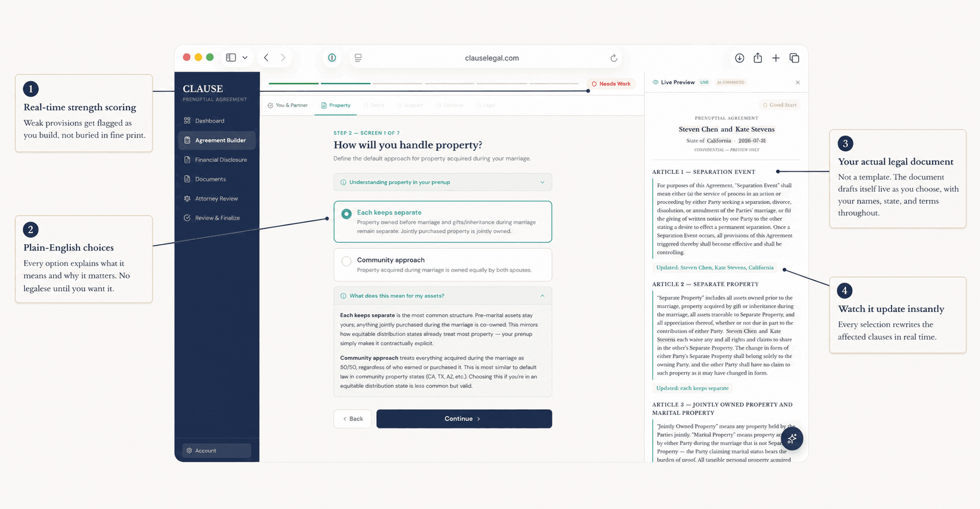Click the LIVE badge in preview header
Screen dimensions: 980x509
click(x=704, y=82)
